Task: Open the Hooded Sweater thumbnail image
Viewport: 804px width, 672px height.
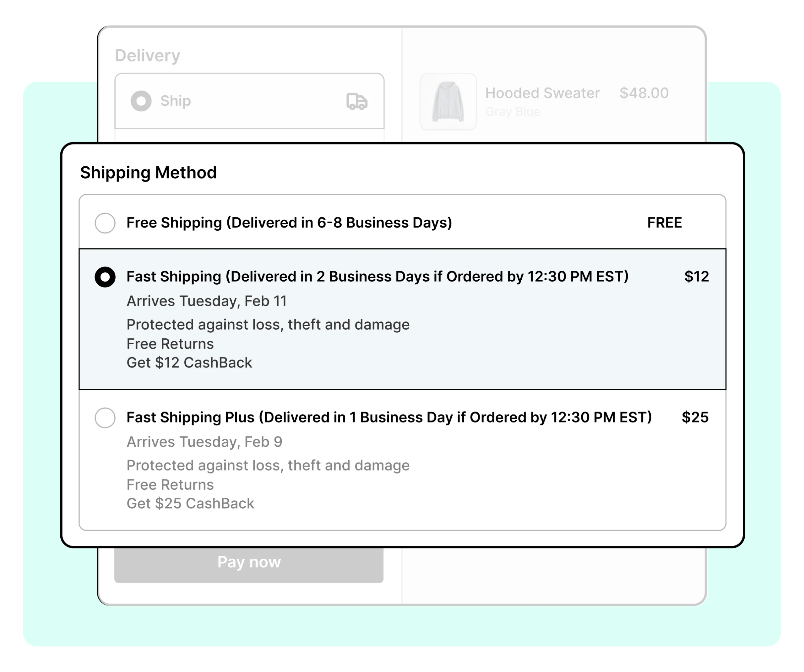Action: click(448, 101)
